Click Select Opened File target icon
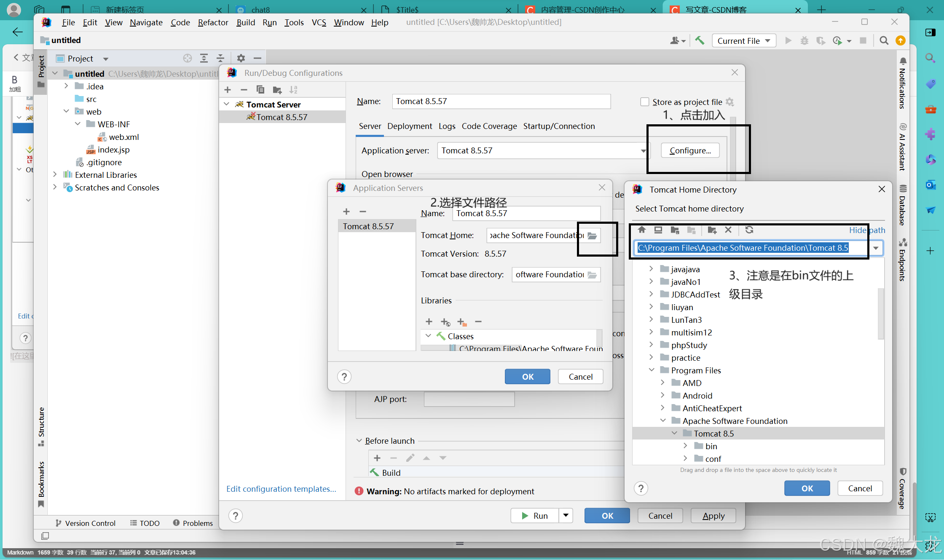 [x=188, y=58]
